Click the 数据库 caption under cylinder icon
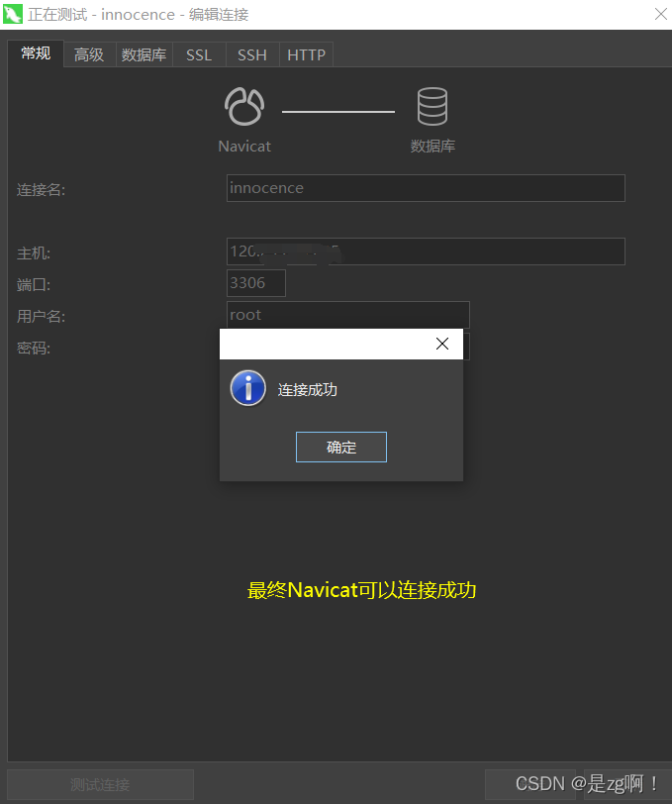Screen dimensions: 672x804 click(432, 147)
